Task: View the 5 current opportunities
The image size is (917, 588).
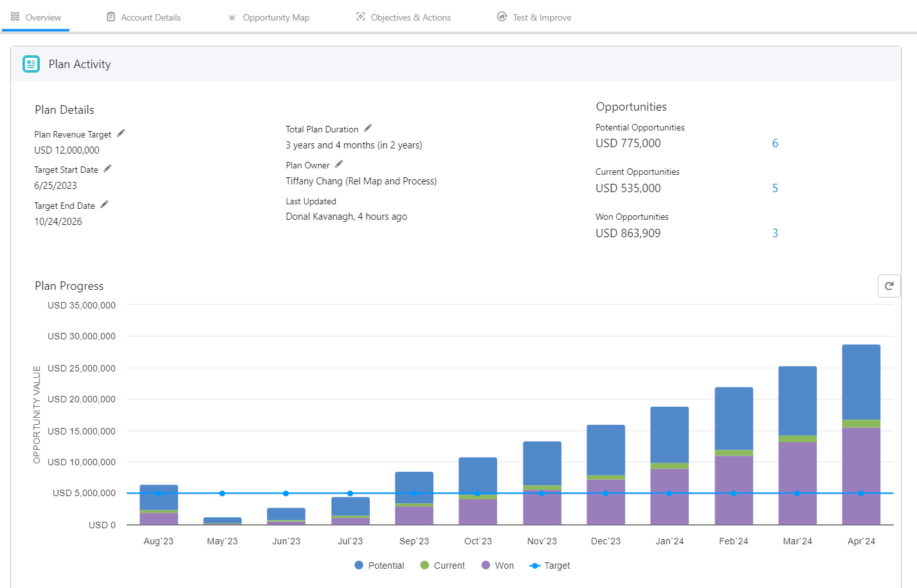Action: click(x=775, y=188)
